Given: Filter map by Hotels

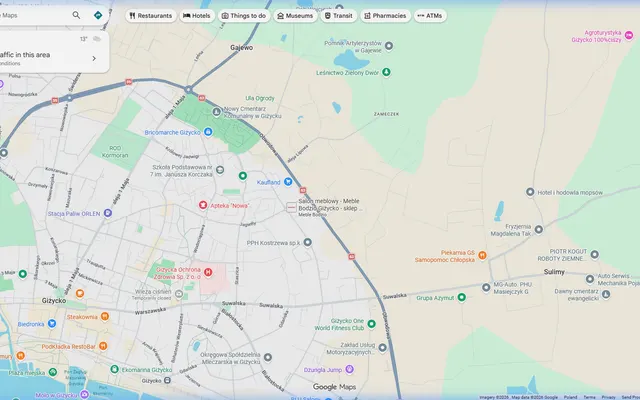Looking at the screenshot, I should click(197, 16).
